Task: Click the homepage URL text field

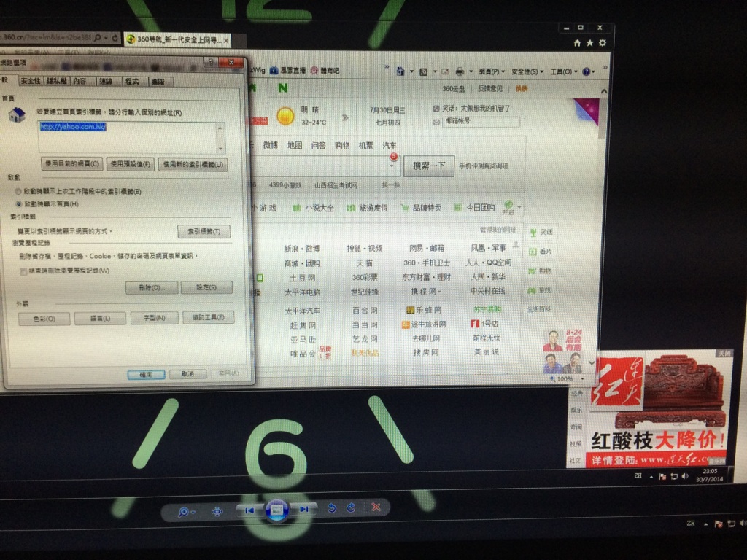Action: tap(127, 136)
